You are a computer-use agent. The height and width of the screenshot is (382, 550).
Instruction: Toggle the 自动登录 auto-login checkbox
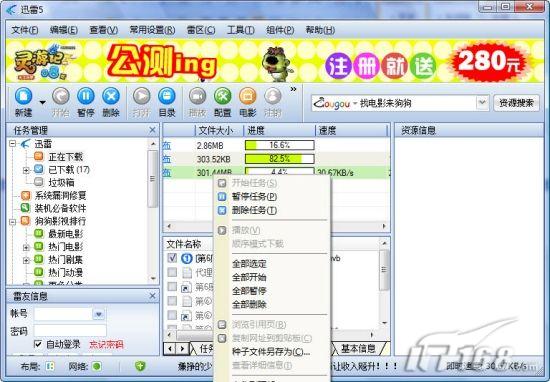coord(38,344)
